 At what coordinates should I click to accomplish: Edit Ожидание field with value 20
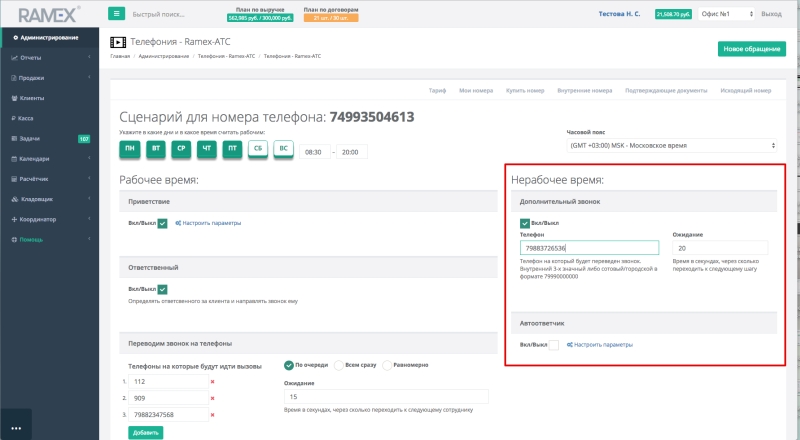click(x=720, y=248)
